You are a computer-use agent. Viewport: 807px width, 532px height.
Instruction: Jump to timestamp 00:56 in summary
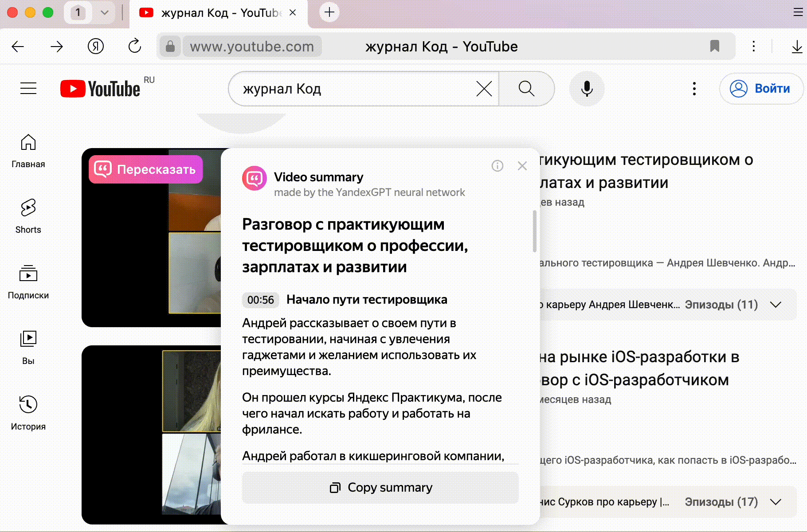(x=260, y=300)
